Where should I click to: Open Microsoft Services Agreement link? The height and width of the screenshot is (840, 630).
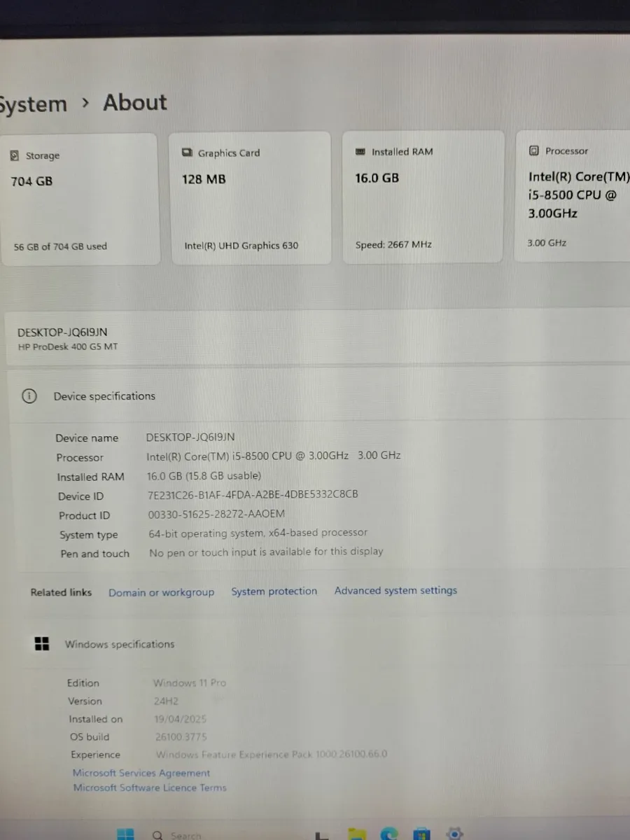click(x=141, y=773)
